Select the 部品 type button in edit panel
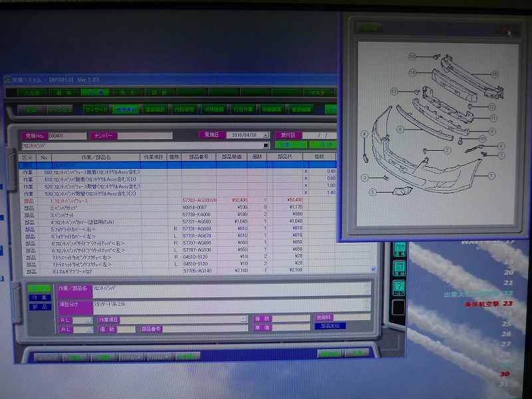Image resolution: width=532 pixels, height=399 pixels. [41, 307]
